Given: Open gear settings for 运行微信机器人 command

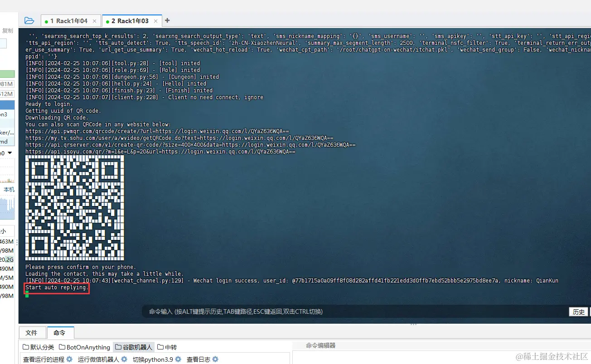Looking at the screenshot, I should (125, 359).
